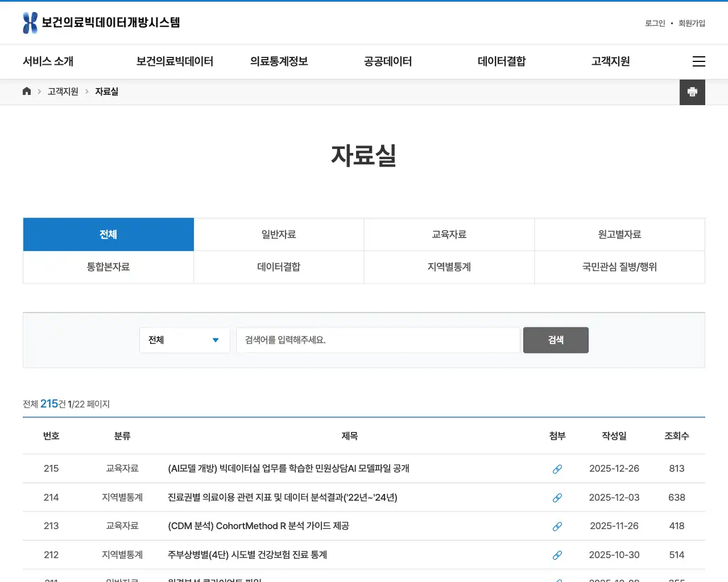Select the 일반자료 tab
Viewport: 728px width, 582px height.
(x=279, y=234)
